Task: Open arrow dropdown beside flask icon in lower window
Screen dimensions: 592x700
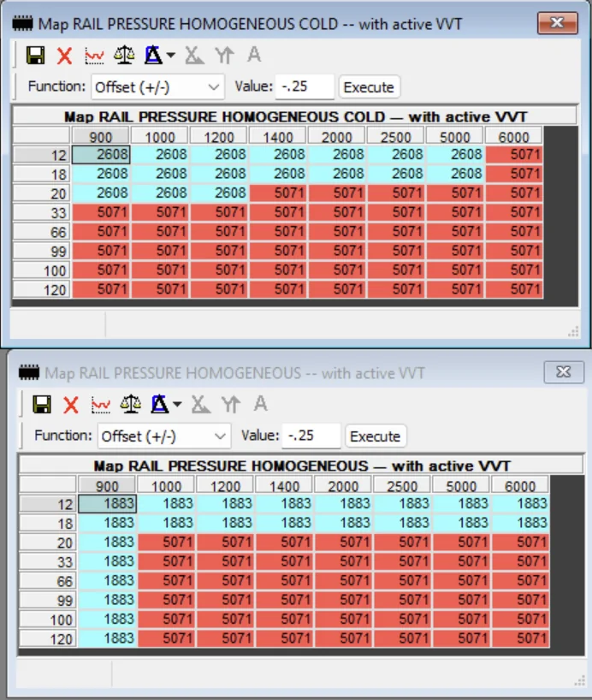Action: (177, 405)
